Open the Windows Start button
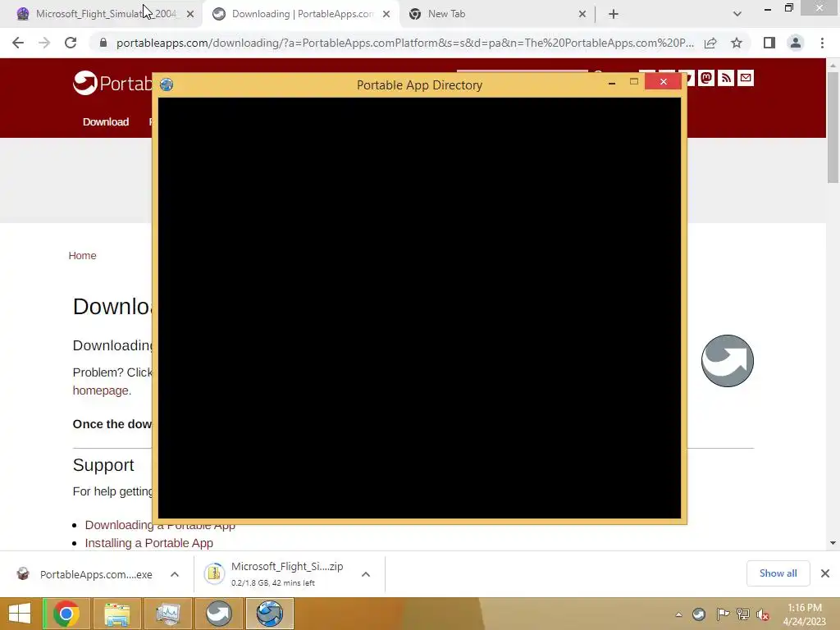The height and width of the screenshot is (630, 840). pyautogui.click(x=20, y=614)
